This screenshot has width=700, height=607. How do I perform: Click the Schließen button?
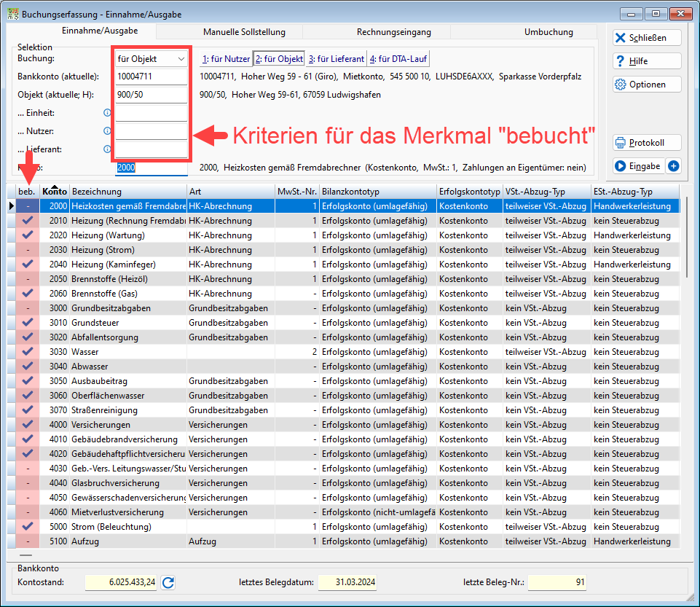[x=647, y=38]
